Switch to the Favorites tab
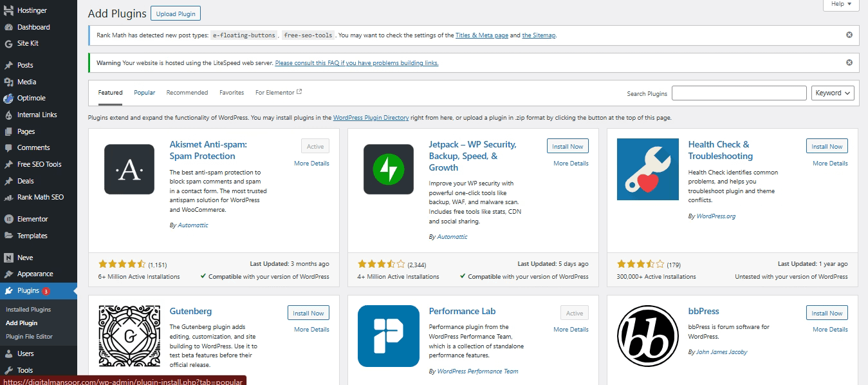Image resolution: width=868 pixels, height=385 pixels. click(x=231, y=92)
